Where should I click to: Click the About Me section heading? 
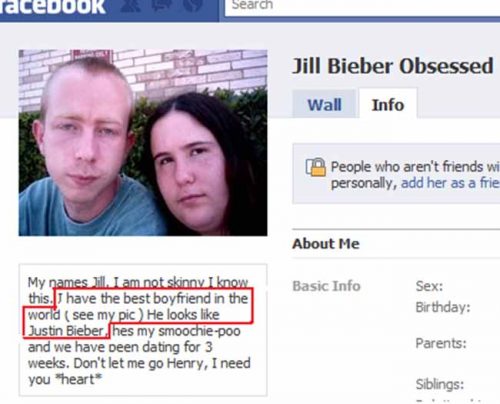coord(326,244)
